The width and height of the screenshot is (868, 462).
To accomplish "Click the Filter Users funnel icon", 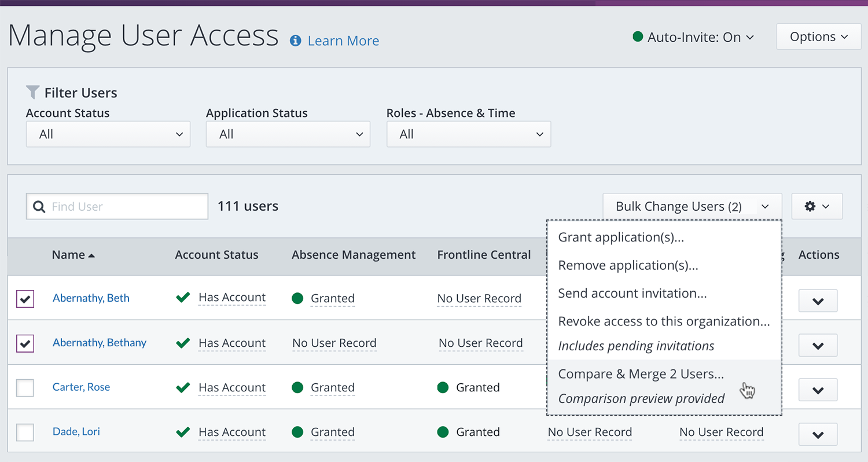I will coord(32,93).
